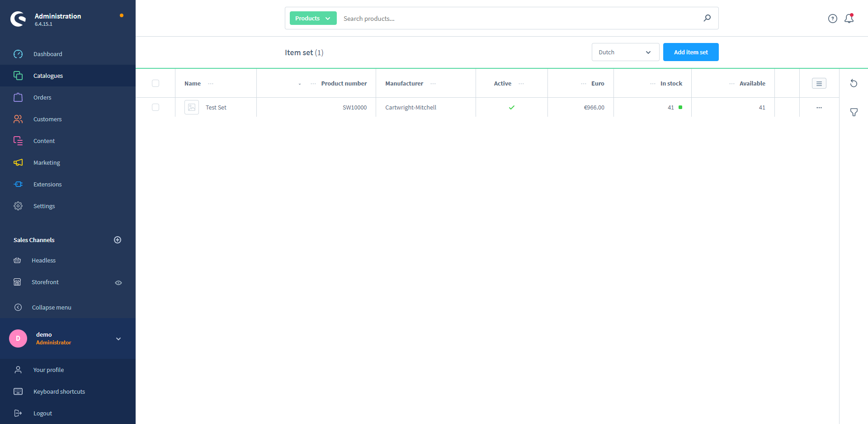Open Test Set row actions menu
Image resolution: width=868 pixels, height=424 pixels.
[x=819, y=108]
